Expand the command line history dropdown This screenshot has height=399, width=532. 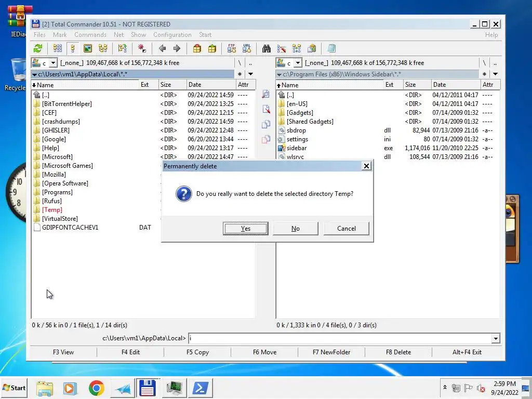[x=496, y=338]
